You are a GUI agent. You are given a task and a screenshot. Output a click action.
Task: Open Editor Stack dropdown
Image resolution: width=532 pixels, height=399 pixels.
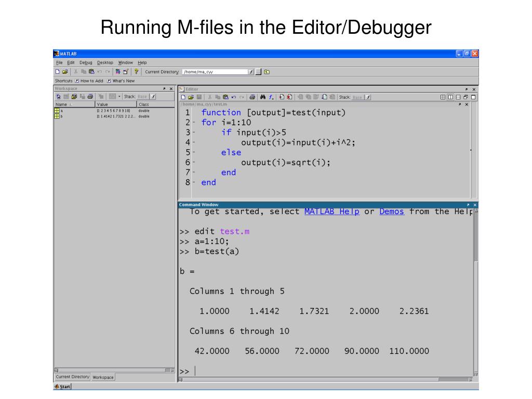[x=368, y=97]
